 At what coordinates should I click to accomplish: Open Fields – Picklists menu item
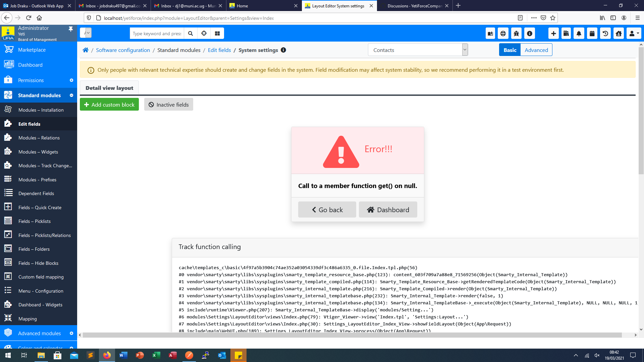pos(35,221)
